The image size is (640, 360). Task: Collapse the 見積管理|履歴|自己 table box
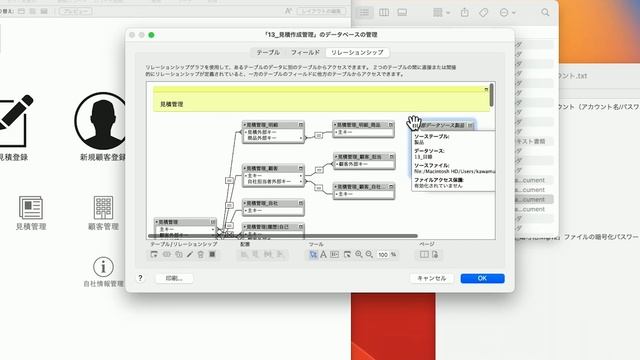pos(301,227)
